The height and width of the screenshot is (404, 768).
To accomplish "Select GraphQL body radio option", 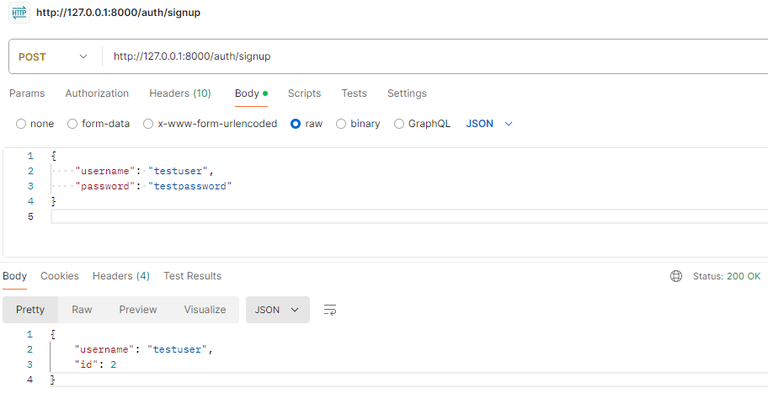I will 399,124.
